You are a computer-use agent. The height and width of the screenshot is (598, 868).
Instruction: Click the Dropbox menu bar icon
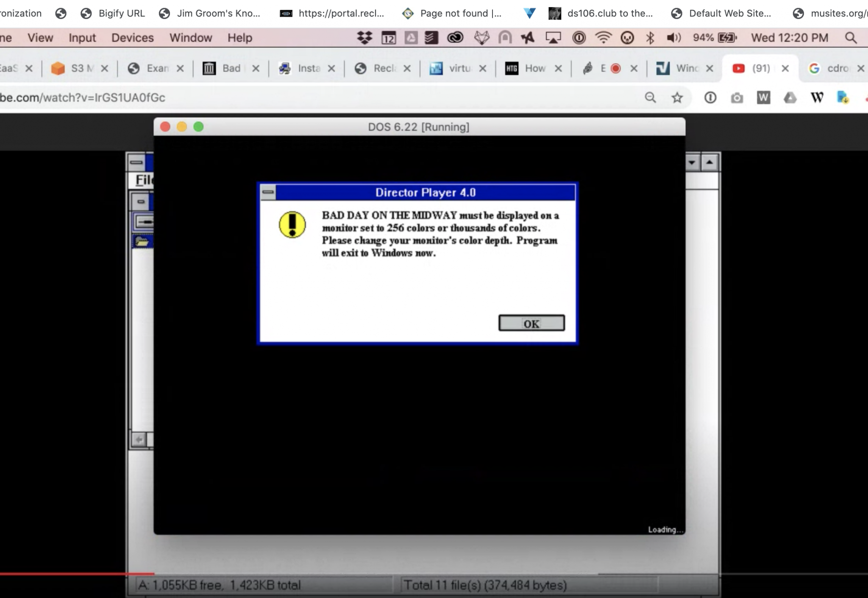(364, 38)
